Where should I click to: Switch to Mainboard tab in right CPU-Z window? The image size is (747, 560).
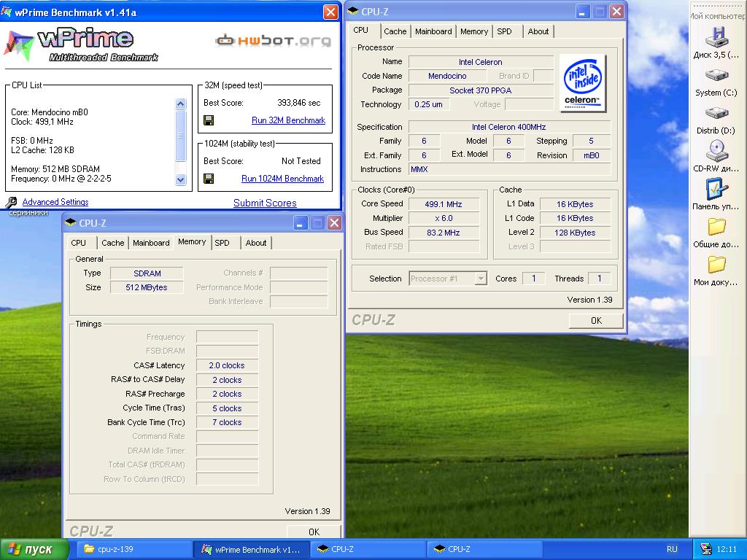[433, 31]
